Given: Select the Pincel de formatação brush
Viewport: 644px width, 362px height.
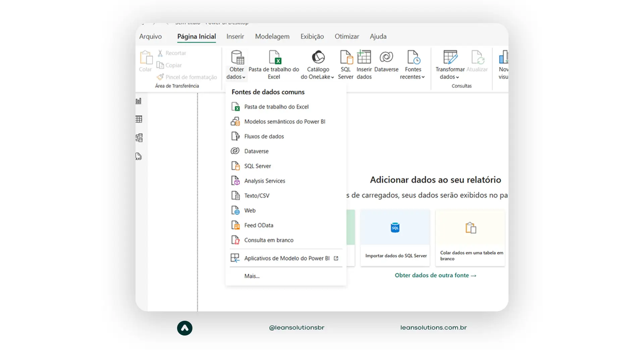Looking at the screenshot, I should pyautogui.click(x=160, y=77).
